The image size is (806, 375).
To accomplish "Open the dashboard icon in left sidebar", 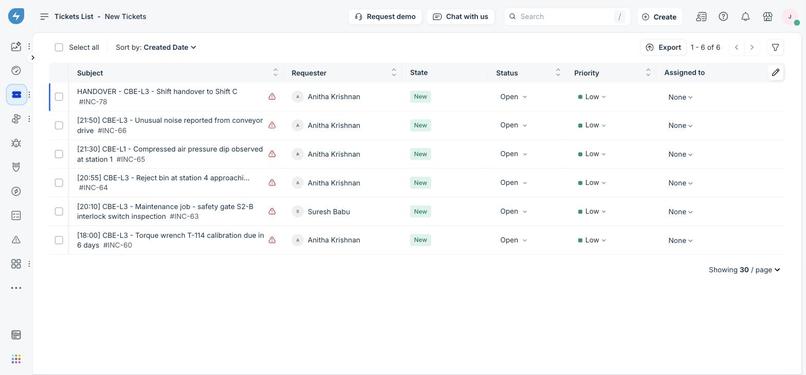I will (16, 47).
